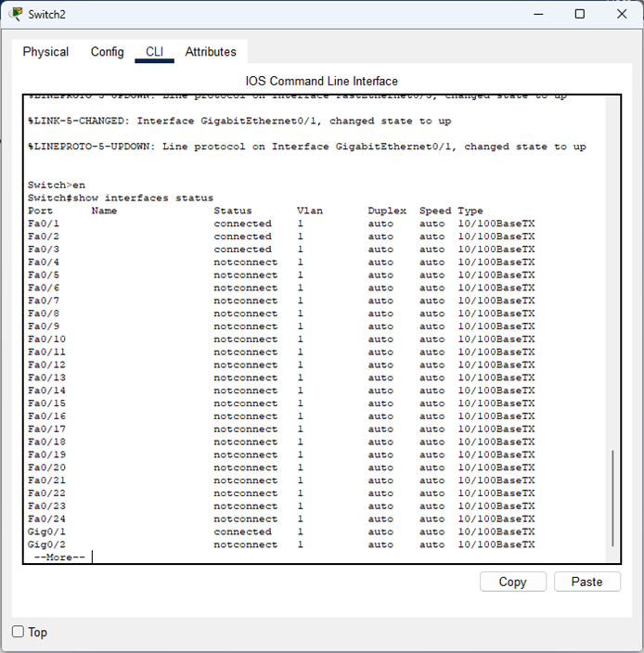Screen dimensions: 644x653
Task: Click the CLI vertical scrollbar thumb
Action: click(x=612, y=499)
